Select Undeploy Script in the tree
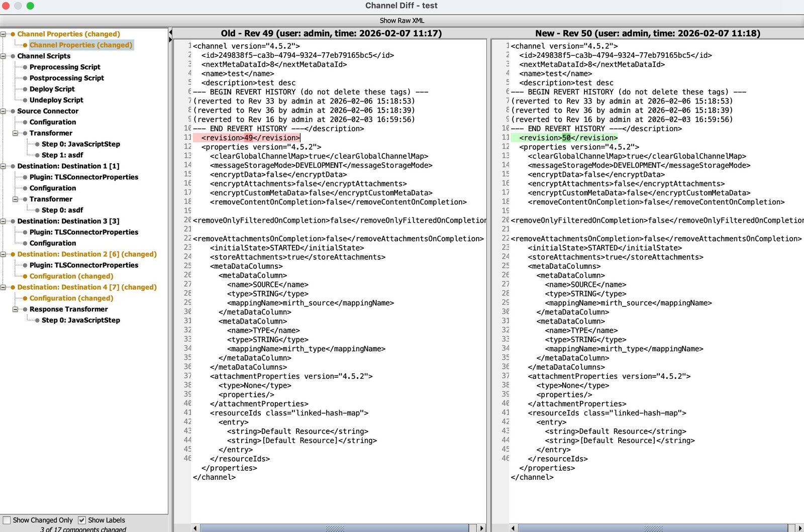 coord(56,100)
